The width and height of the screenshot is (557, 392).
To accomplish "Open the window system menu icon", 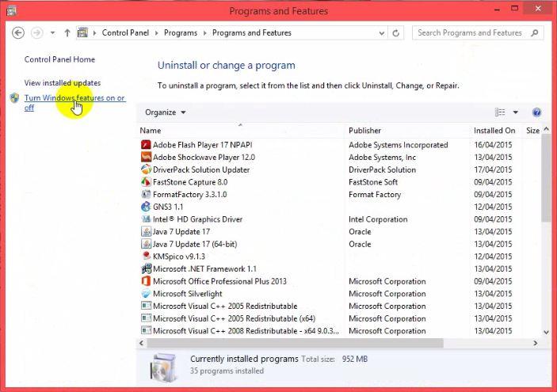I will 11,10.
